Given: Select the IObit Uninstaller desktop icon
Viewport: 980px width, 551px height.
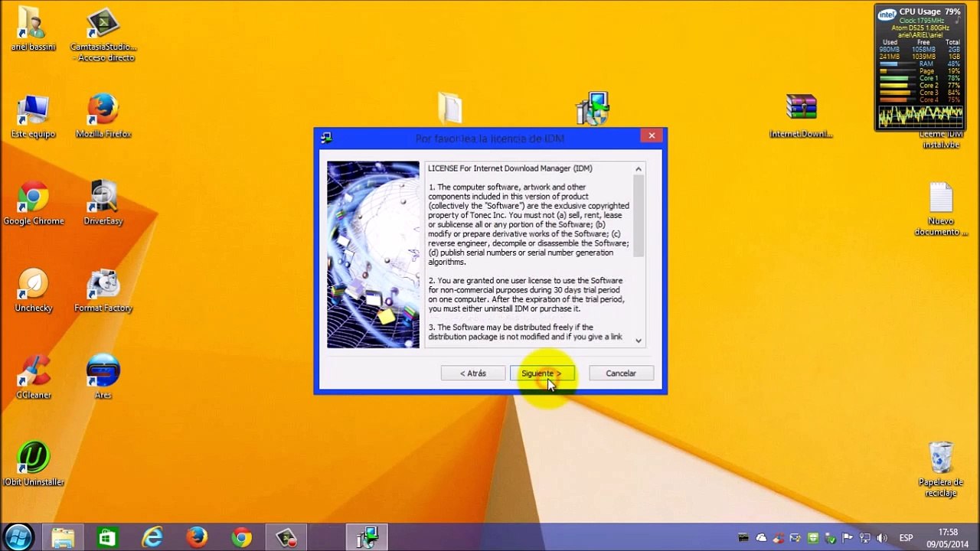Looking at the screenshot, I should point(34,465).
